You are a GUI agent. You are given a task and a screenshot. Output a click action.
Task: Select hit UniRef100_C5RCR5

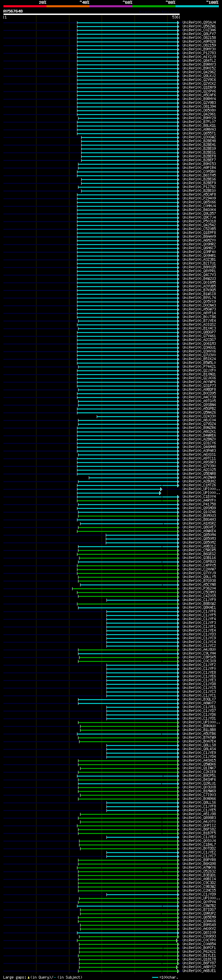coord(199,550)
